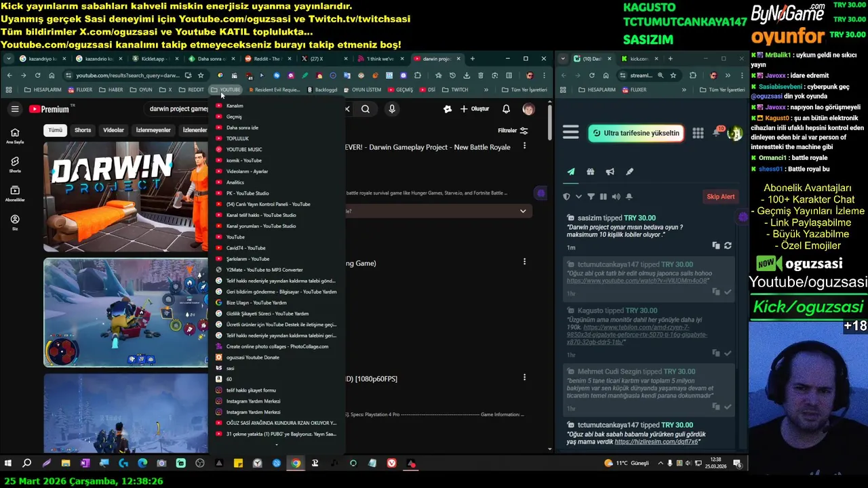Select the Shorts filter chip
This screenshot has width=868, height=488.
click(x=83, y=130)
